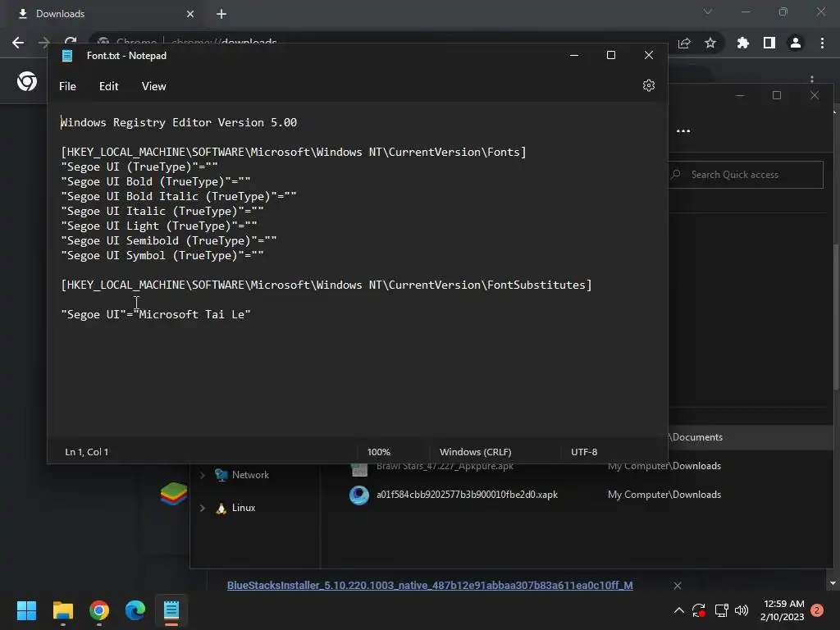840x630 pixels.
Task: Open Notepad settings gear icon
Action: (x=648, y=85)
